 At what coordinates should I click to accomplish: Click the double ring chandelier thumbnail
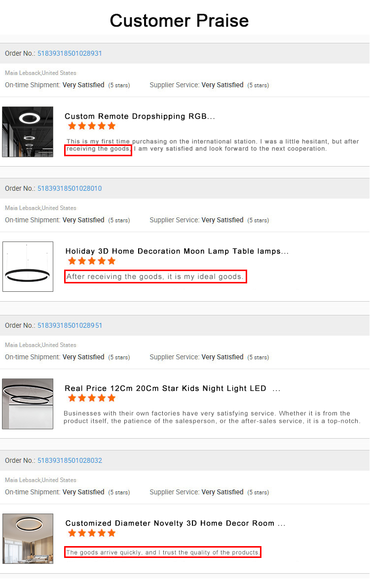click(28, 404)
